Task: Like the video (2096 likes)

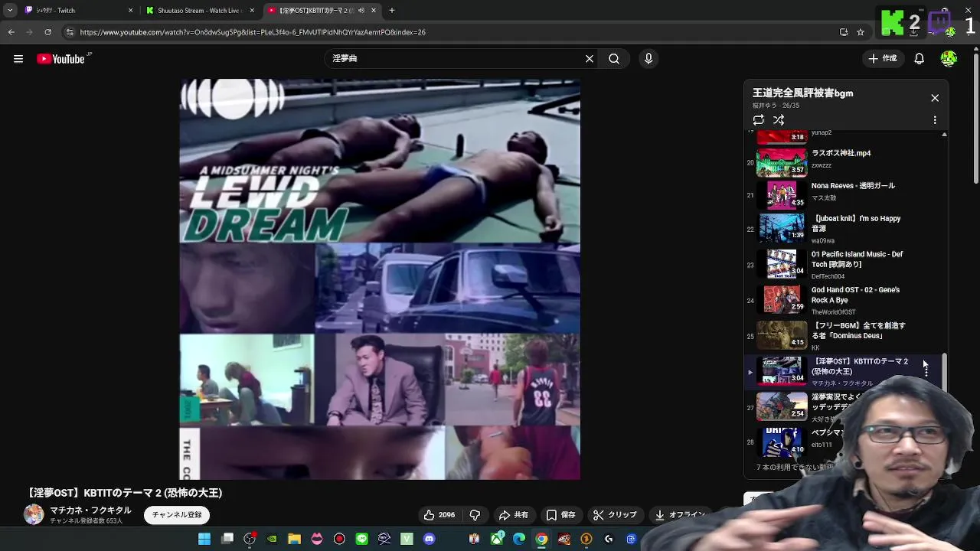Action: tap(439, 515)
